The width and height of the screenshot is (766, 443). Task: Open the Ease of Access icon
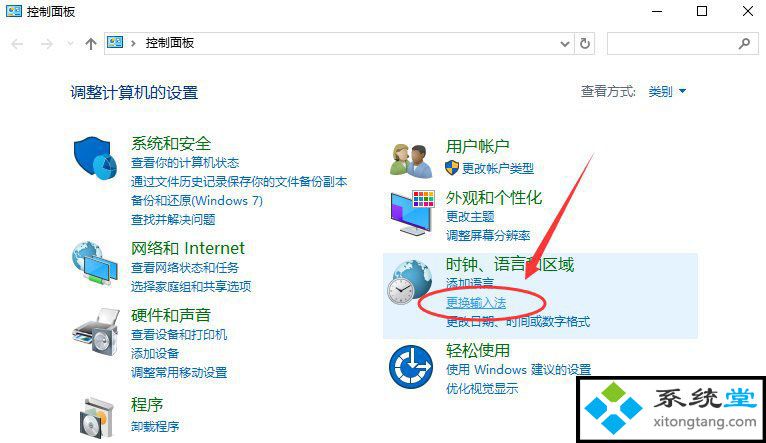(x=411, y=367)
